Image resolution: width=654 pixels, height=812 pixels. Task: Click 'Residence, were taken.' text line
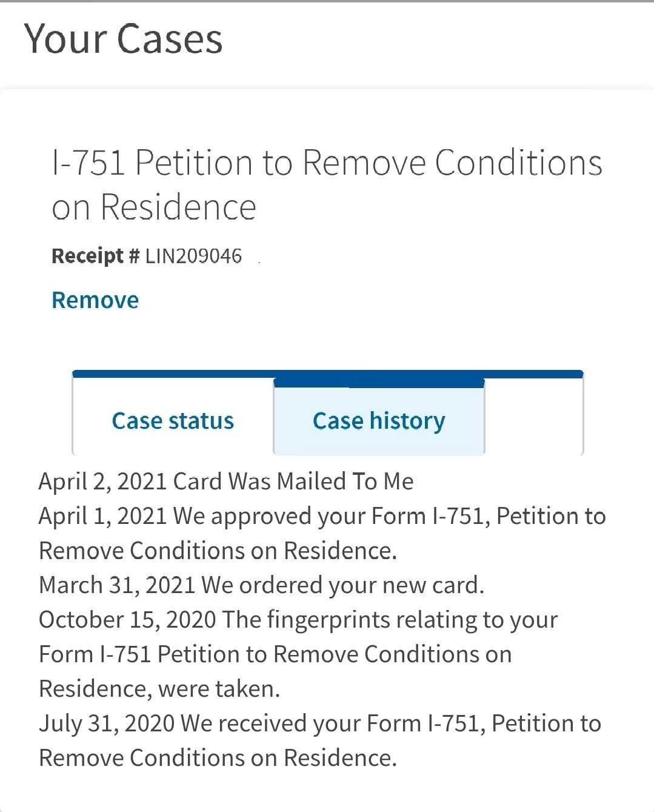[159, 689]
